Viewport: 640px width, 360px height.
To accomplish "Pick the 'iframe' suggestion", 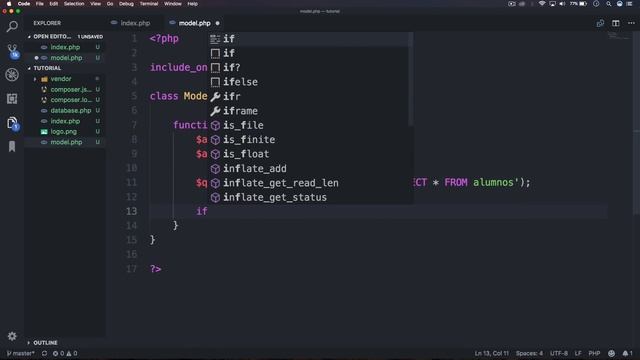I will tap(310, 111).
